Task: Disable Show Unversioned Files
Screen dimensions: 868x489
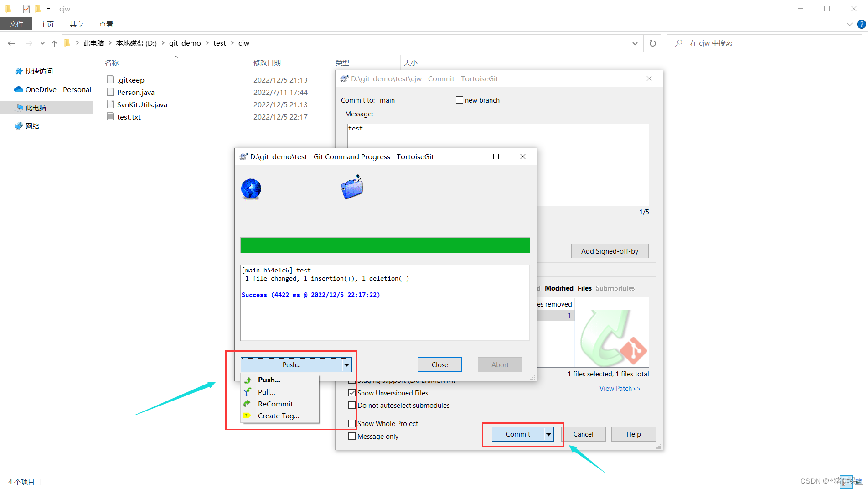Action: click(352, 393)
